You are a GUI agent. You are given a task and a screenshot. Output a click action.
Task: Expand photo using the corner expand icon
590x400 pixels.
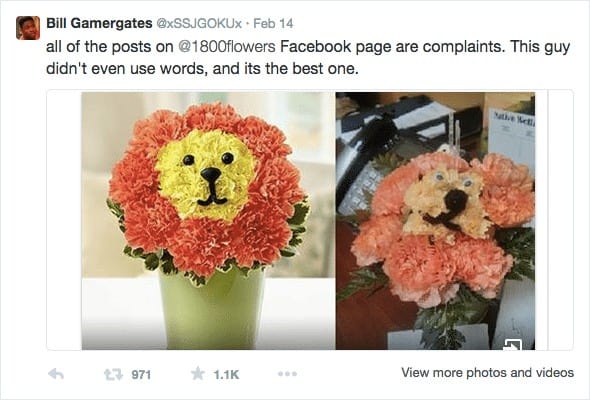(x=512, y=344)
